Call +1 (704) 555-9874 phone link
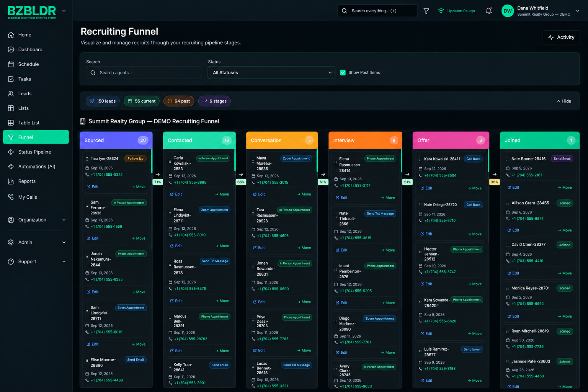Image resolution: width=588 pixels, height=392 pixels. [528, 219]
